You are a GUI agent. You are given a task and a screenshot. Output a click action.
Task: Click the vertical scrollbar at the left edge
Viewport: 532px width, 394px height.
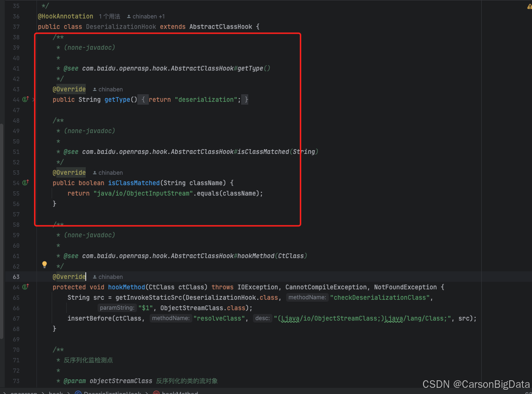(2, 231)
